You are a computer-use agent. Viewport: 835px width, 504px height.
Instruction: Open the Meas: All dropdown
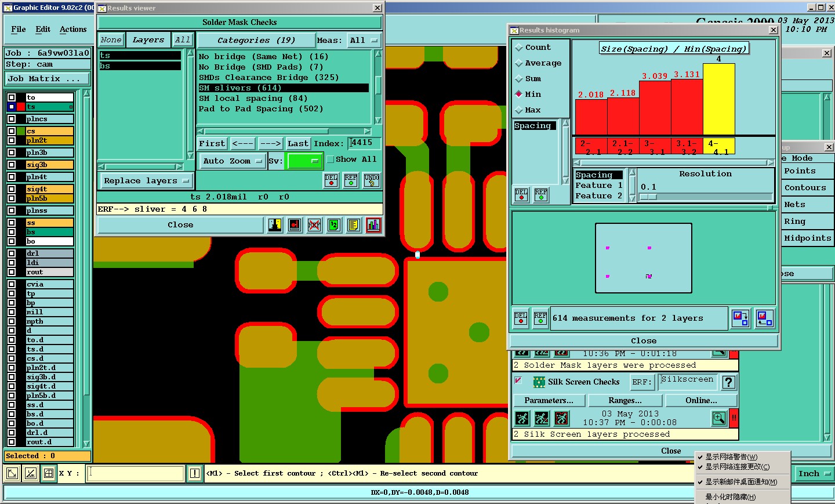pos(364,41)
